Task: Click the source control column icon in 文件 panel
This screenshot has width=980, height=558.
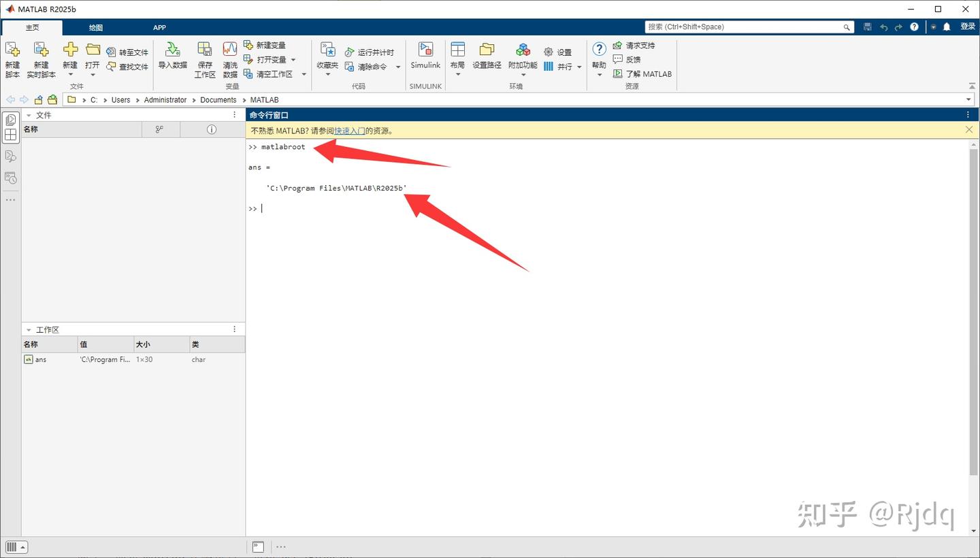Action: (x=159, y=129)
